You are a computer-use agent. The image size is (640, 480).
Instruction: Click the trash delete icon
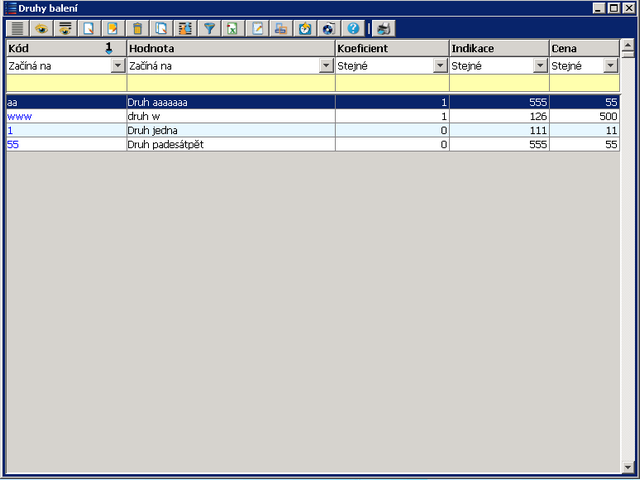(138, 29)
